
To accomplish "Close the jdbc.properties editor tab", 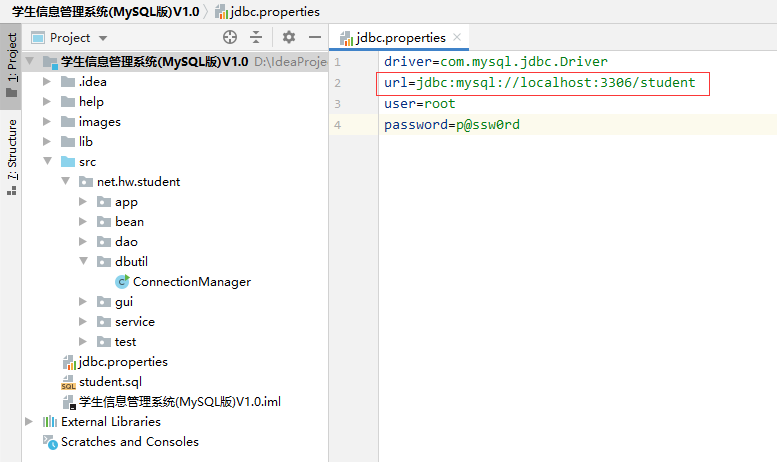I will point(457,37).
